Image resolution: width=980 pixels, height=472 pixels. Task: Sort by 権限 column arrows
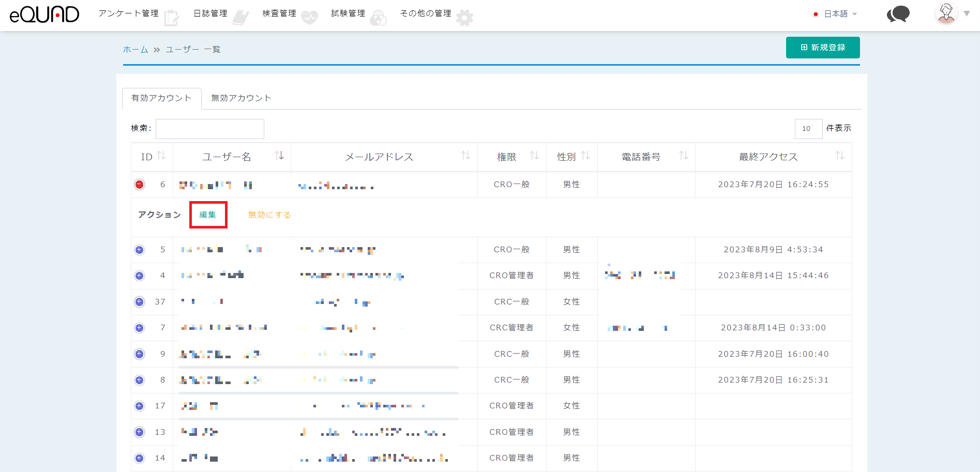point(535,156)
